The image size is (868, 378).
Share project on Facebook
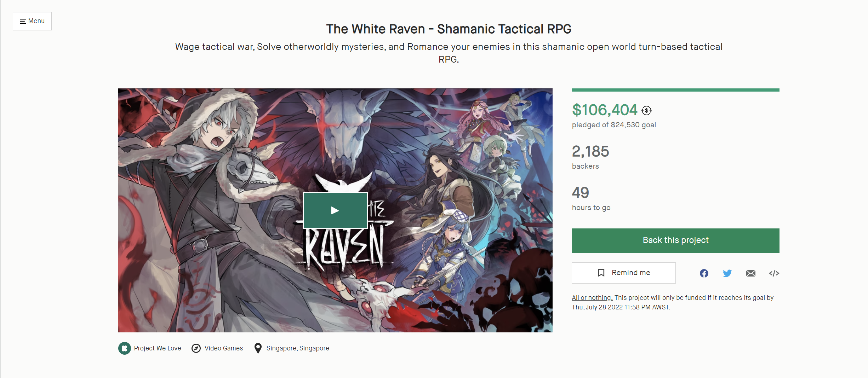[x=704, y=273]
